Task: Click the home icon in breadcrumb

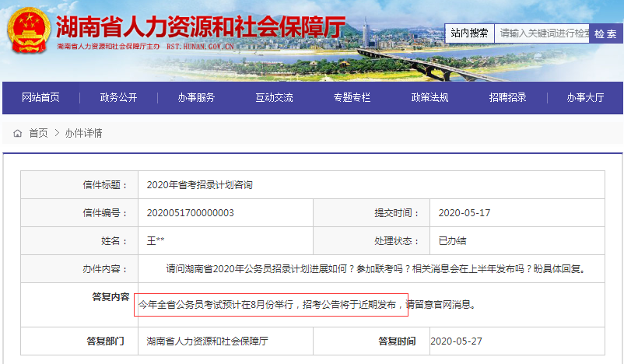Action: (x=18, y=133)
